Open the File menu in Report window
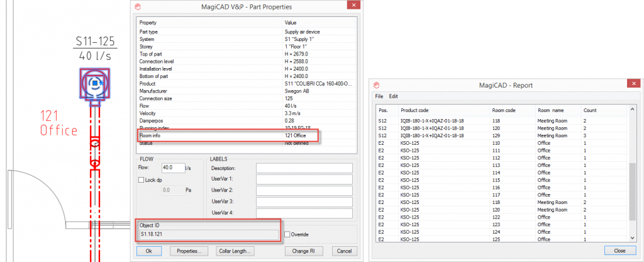 (x=379, y=96)
